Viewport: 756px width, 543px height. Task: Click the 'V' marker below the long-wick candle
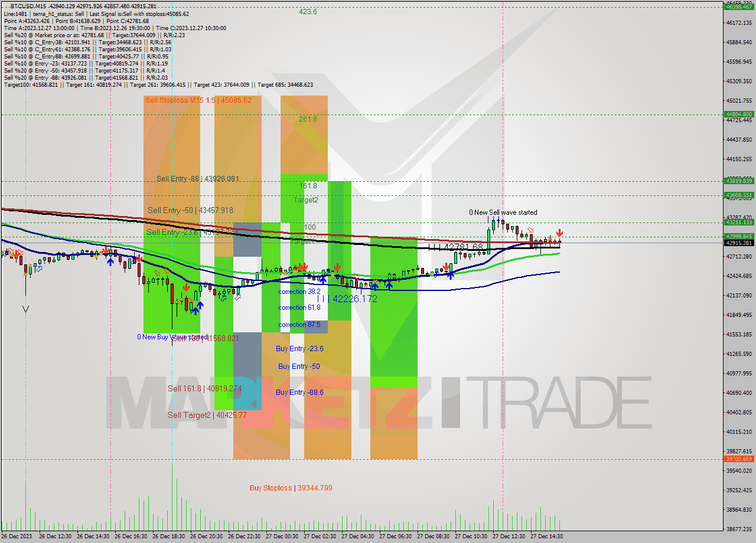tap(25, 309)
